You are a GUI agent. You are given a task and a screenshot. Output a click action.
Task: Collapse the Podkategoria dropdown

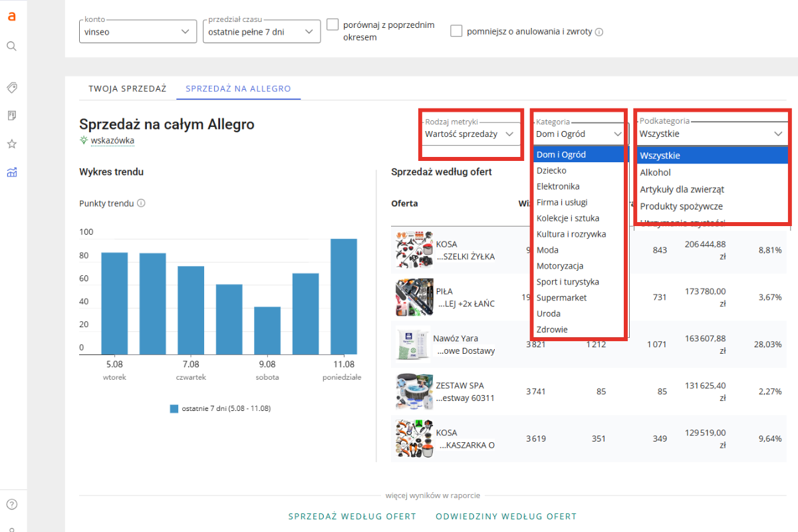[x=712, y=134]
